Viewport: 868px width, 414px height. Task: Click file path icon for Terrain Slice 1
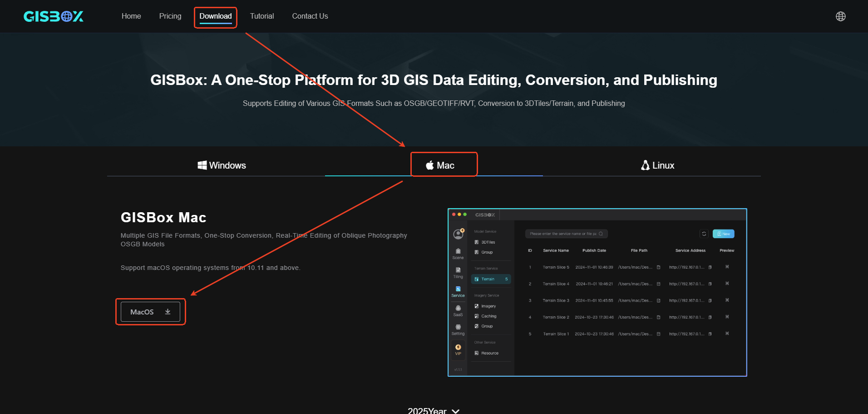[658, 334]
